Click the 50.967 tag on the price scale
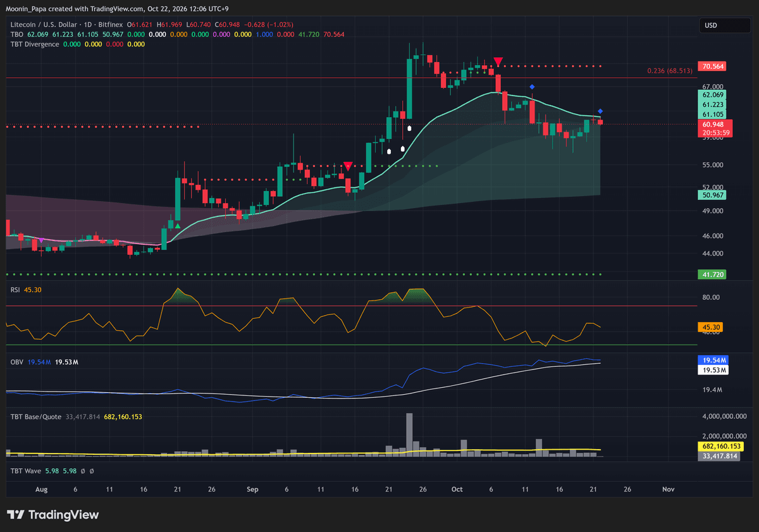Image resolution: width=759 pixels, height=532 pixels. pyautogui.click(x=713, y=196)
